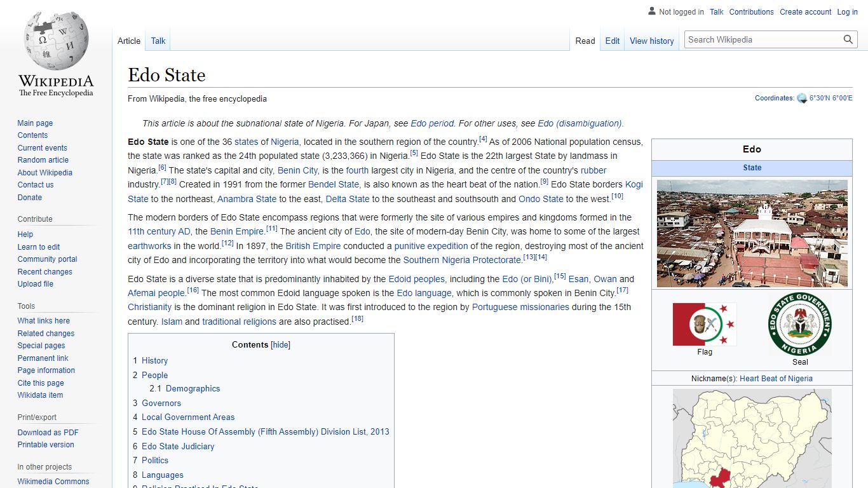Select the Read tab
This screenshot has height=488, width=868.
point(585,41)
